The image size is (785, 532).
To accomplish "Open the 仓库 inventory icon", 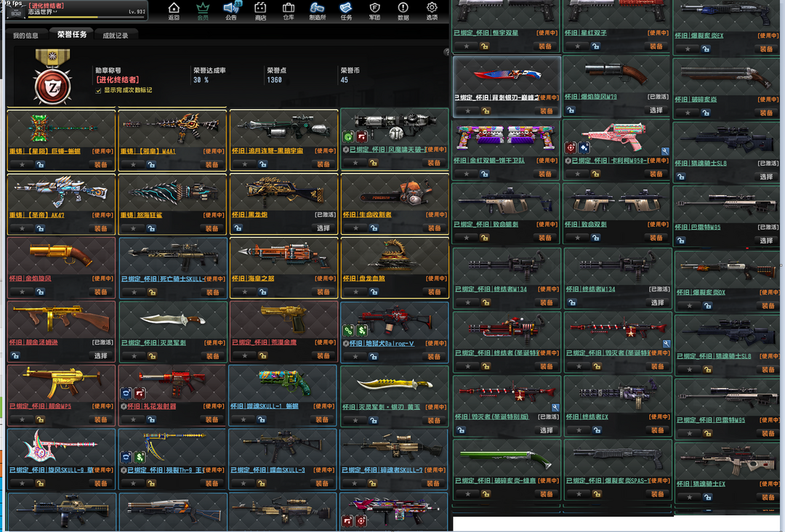I will 289,10.
